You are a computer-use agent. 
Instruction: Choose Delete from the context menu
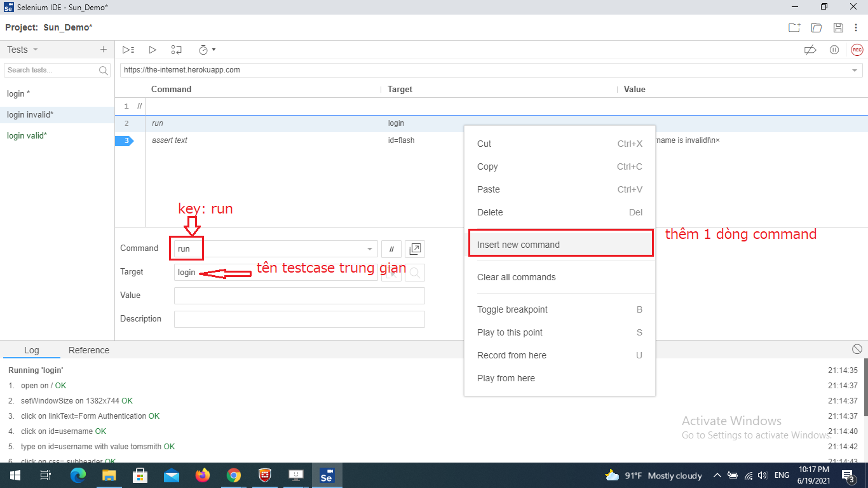tap(560, 212)
